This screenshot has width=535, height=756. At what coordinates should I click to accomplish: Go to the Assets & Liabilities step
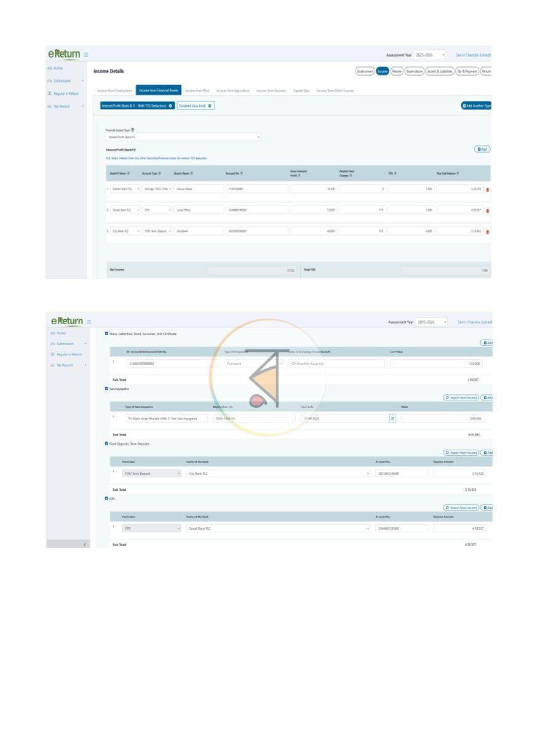[440, 71]
